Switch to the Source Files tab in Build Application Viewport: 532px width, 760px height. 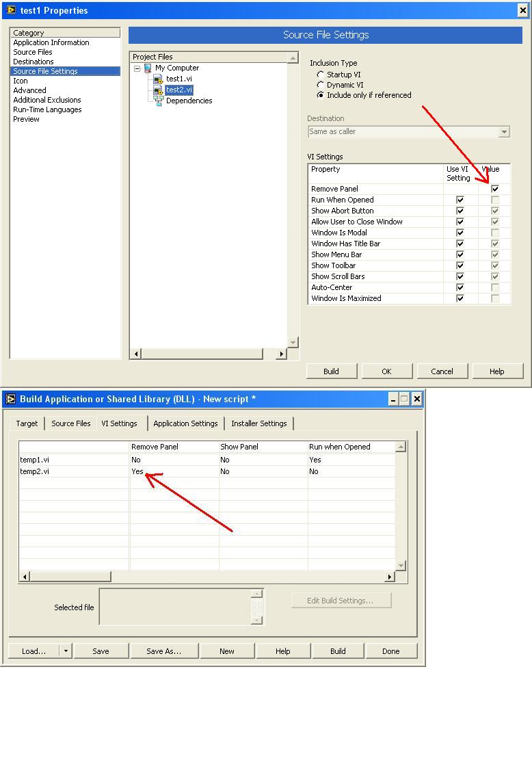pos(70,423)
